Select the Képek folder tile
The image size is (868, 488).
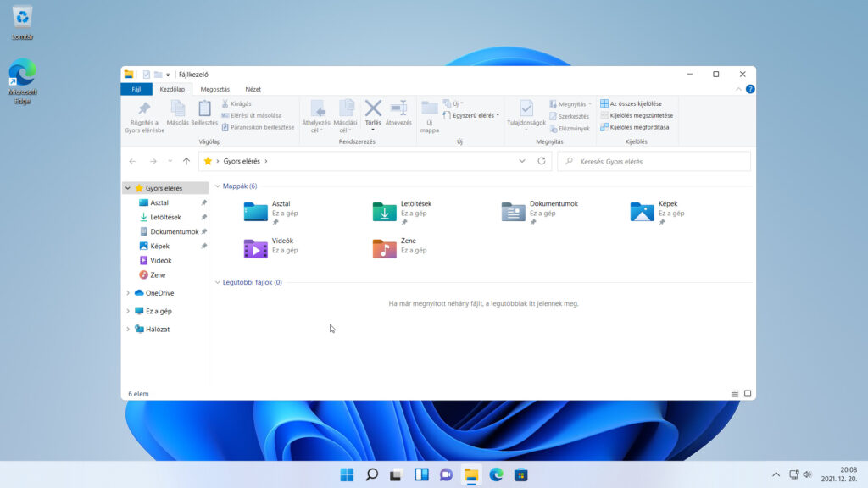point(658,212)
